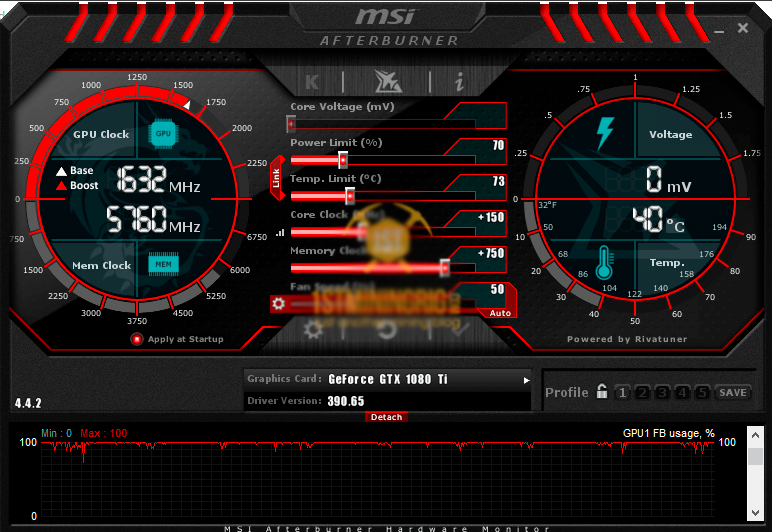Click the GPU1 FB usage graph label
The width and height of the screenshot is (772, 532).
point(668,433)
